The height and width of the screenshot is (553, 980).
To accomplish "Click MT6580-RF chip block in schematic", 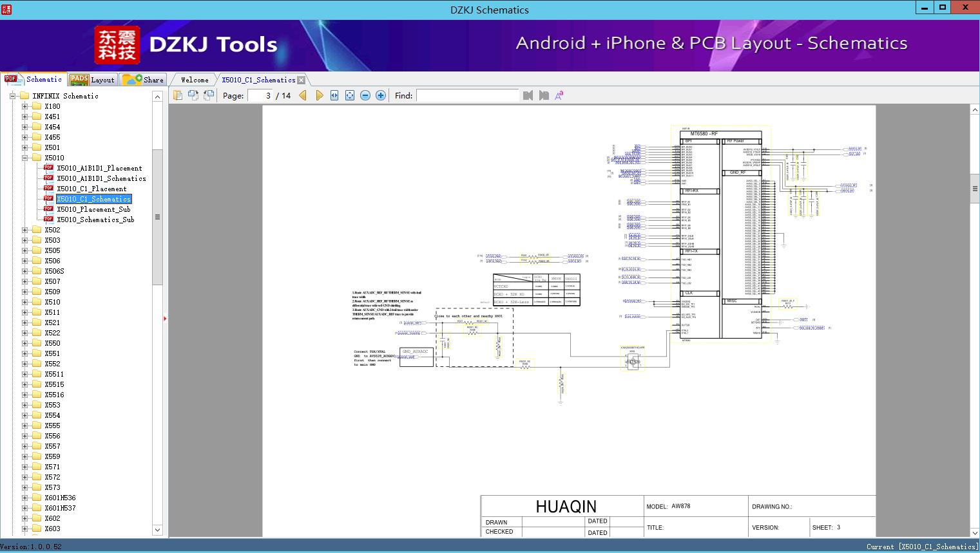I will click(721, 235).
